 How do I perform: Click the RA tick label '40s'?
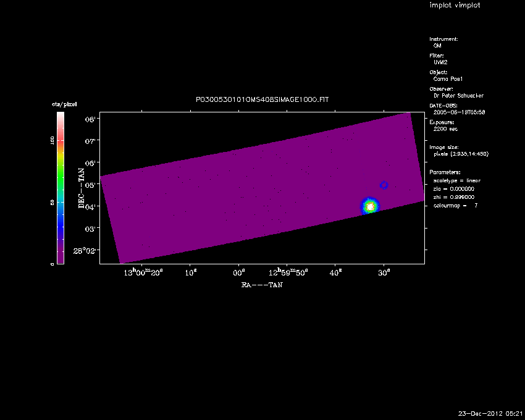[x=335, y=273]
